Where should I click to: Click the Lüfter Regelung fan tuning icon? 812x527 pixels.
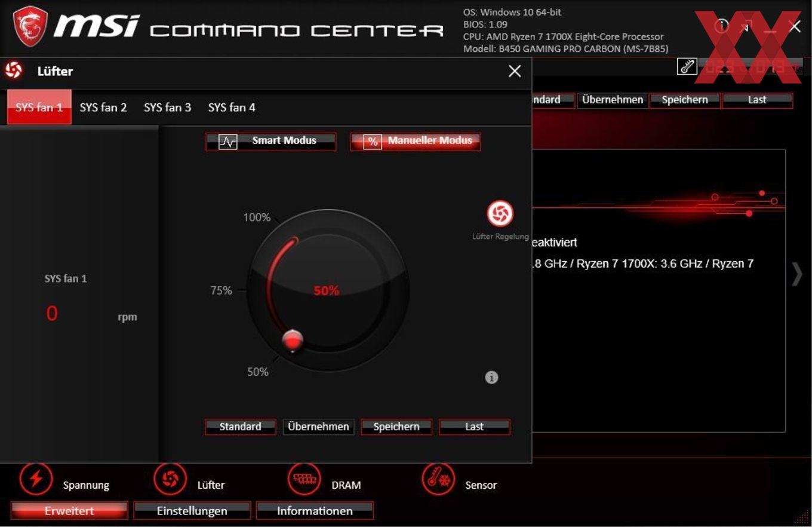coord(500,213)
